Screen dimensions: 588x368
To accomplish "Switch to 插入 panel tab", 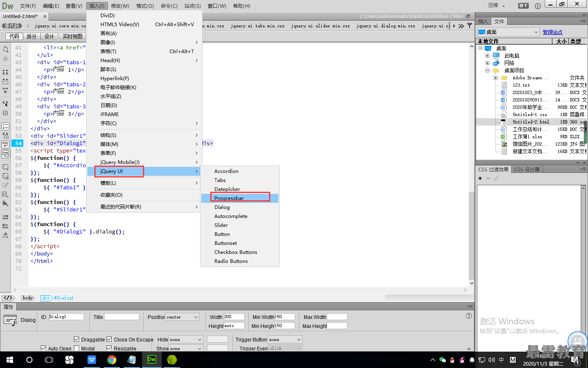I will click(483, 21).
